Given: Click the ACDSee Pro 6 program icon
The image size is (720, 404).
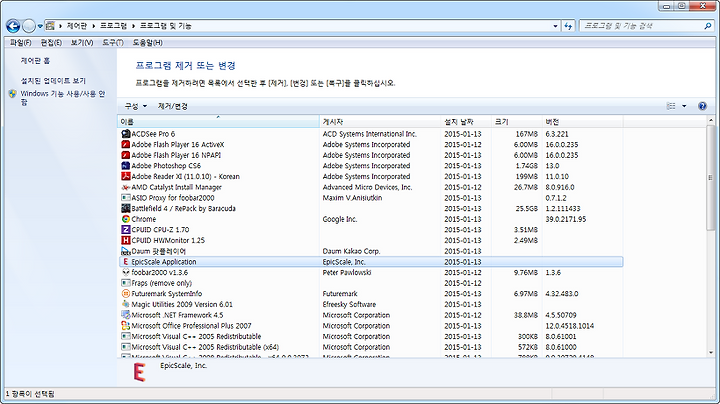Looking at the screenshot, I should point(126,134).
